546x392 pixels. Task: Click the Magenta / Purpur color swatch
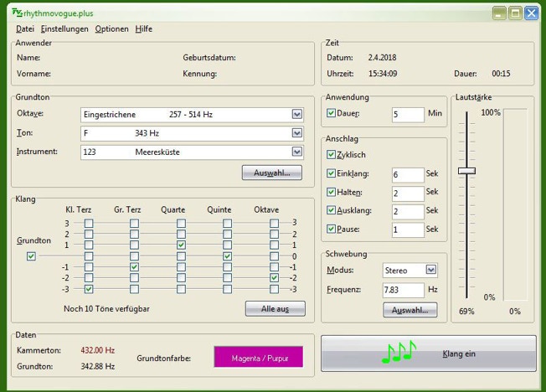259,357
